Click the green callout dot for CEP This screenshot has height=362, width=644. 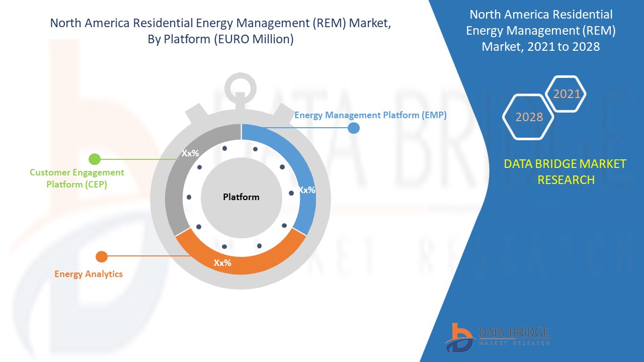94,158
